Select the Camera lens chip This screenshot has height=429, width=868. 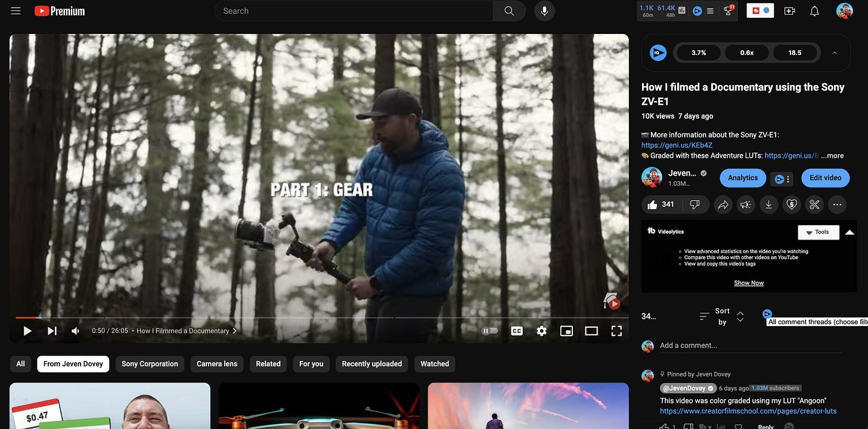point(217,364)
